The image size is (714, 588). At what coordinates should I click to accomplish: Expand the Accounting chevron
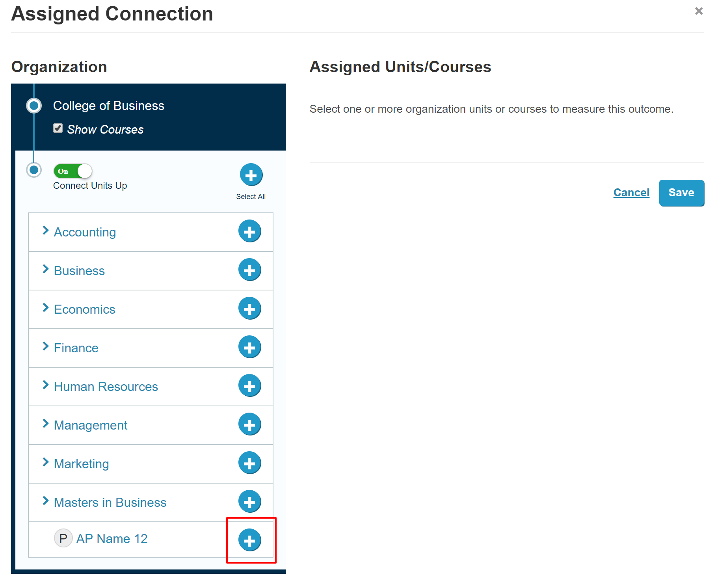(46, 231)
